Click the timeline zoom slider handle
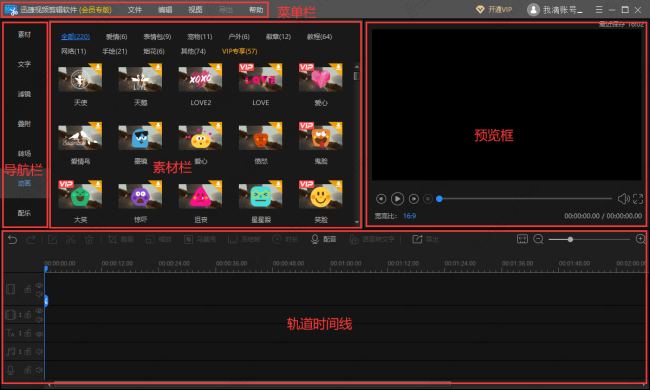Viewport: 650px width, 390px height. 570,239
